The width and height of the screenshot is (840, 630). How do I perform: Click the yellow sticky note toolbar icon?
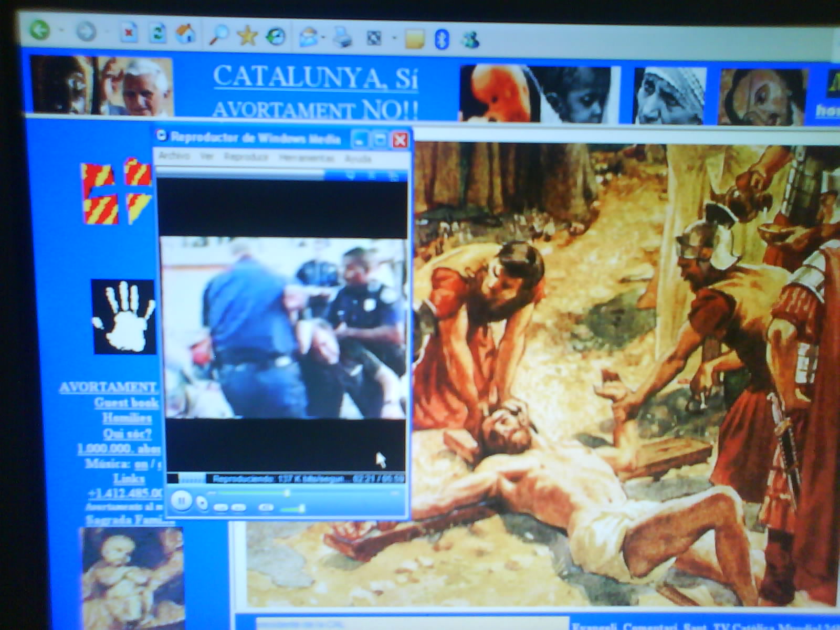[414, 39]
